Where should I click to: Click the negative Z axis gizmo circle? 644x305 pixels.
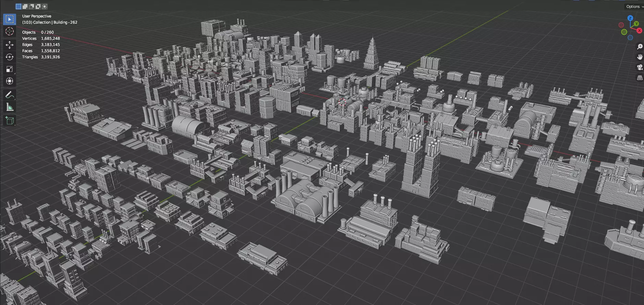click(x=630, y=38)
